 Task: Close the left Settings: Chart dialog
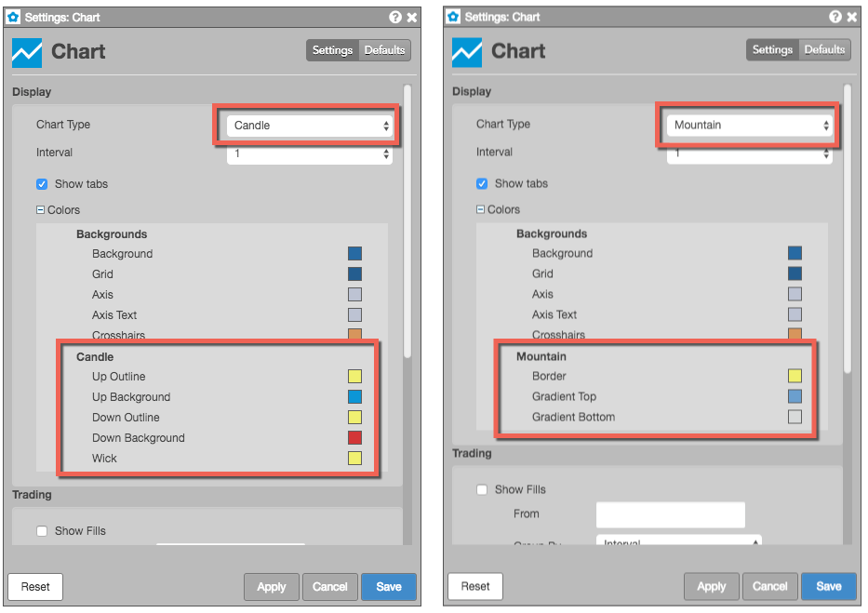(412, 18)
